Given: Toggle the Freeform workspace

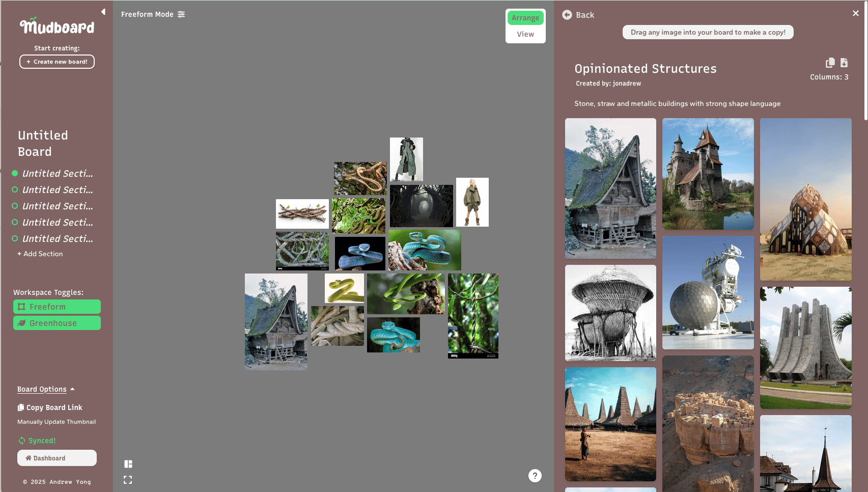Looking at the screenshot, I should 57,307.
